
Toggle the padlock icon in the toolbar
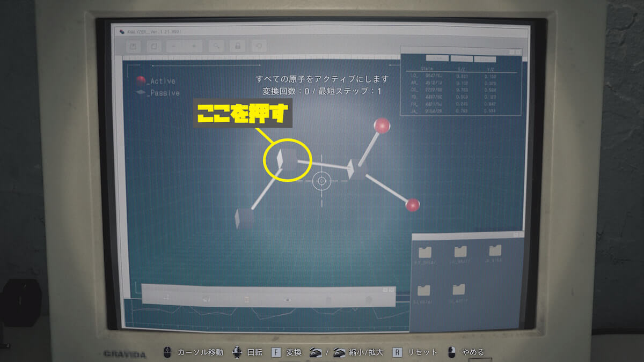coord(237,47)
